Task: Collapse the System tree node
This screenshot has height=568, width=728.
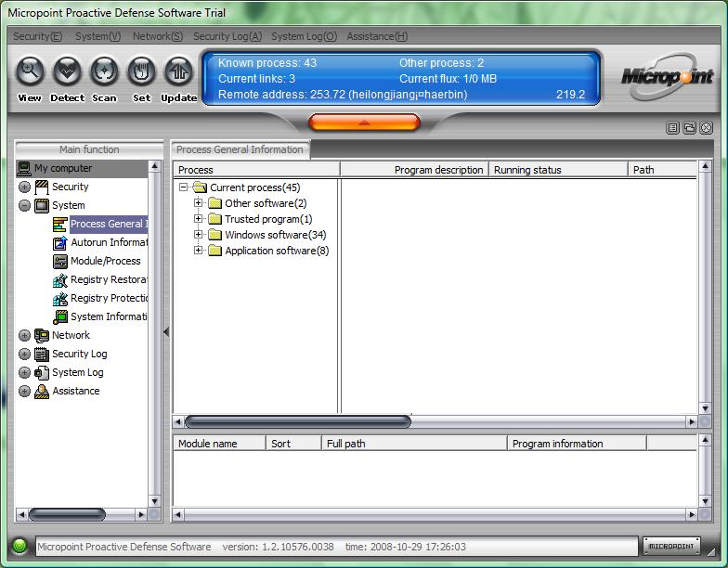Action: coord(24,206)
